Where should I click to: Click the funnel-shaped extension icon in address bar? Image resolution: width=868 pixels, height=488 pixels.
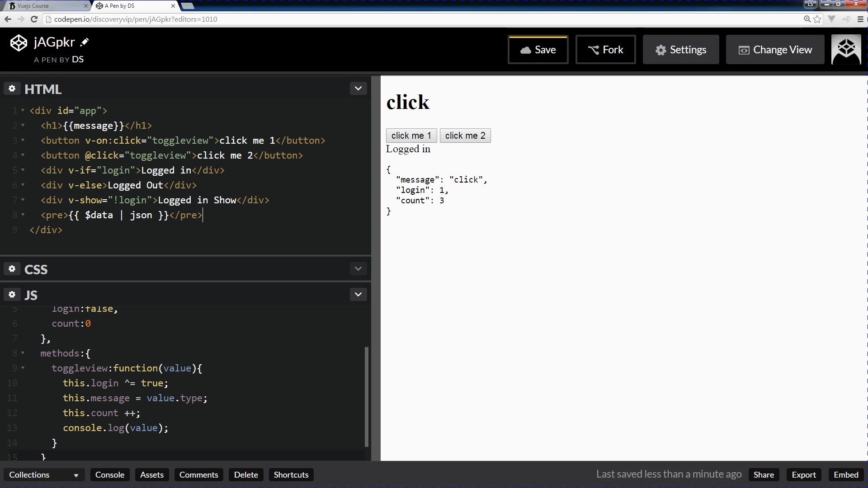pyautogui.click(x=831, y=19)
